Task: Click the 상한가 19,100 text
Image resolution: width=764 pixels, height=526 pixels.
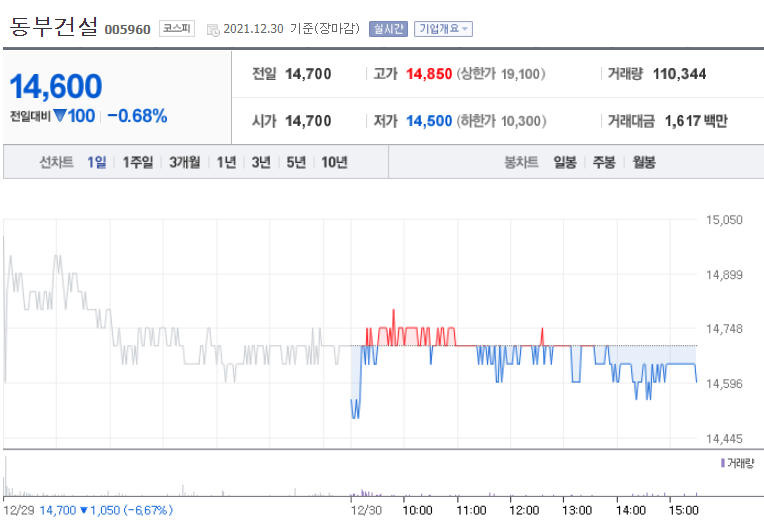Action: click(x=501, y=74)
